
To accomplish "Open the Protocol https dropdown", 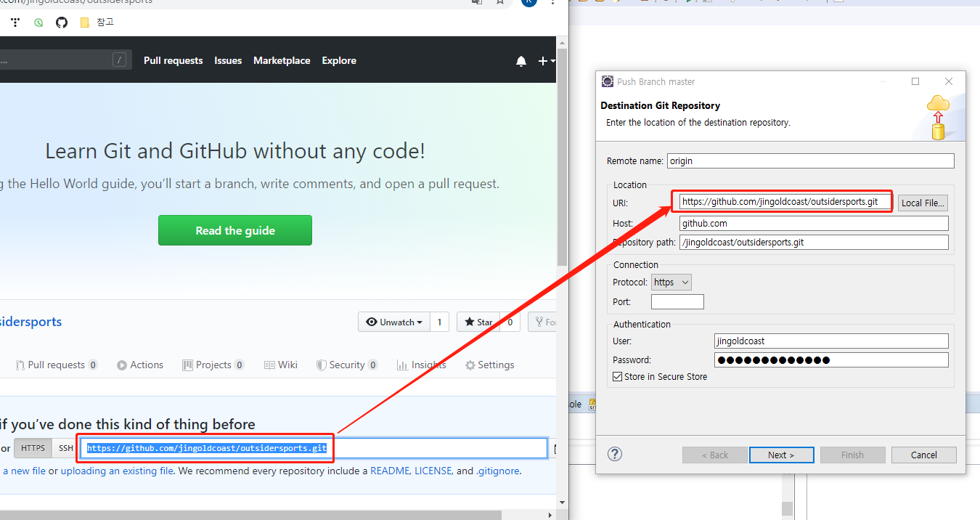I will [671, 282].
